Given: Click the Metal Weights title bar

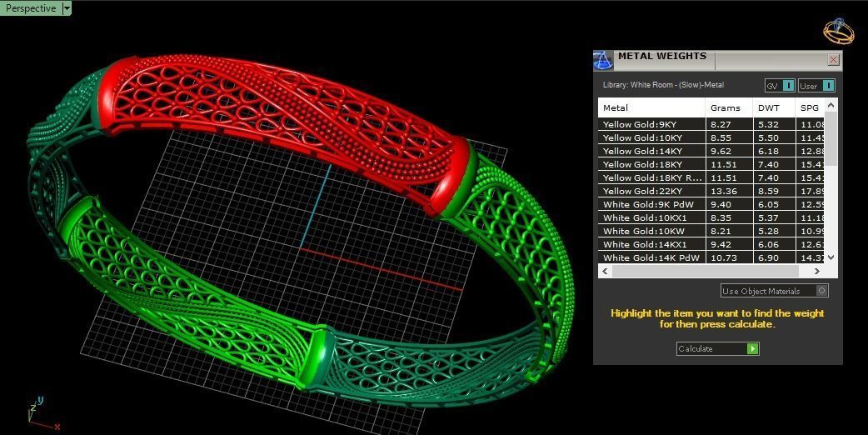Looking at the screenshot, I should [x=720, y=60].
